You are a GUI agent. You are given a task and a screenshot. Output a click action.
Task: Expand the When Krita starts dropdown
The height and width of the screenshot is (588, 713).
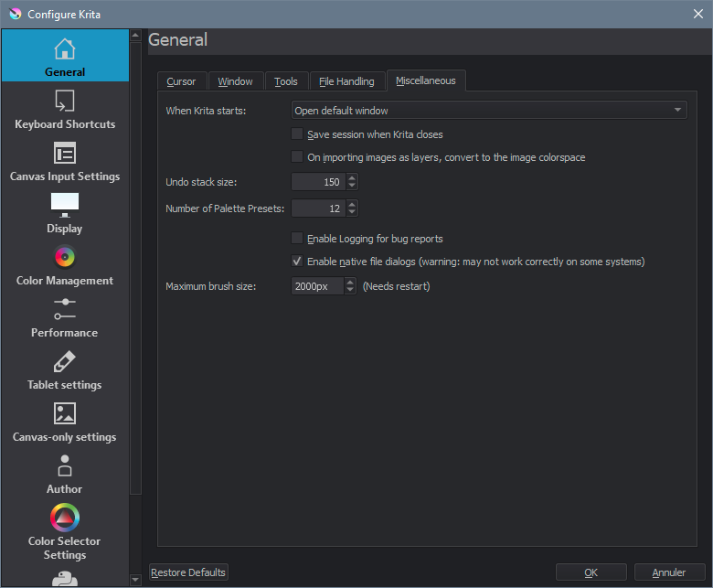(488, 111)
